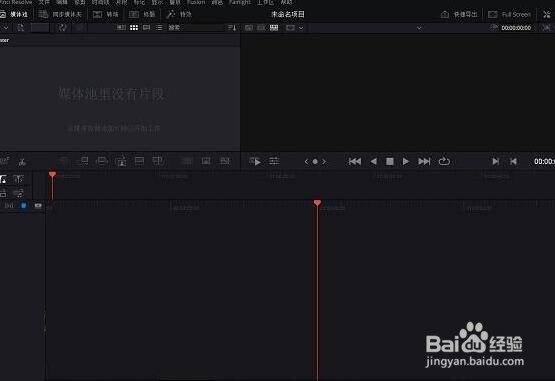Image resolution: width=555 pixels, height=381 pixels.
Task: Click the viewer timecode 00:00:00:00 field
Action: [x=516, y=28]
